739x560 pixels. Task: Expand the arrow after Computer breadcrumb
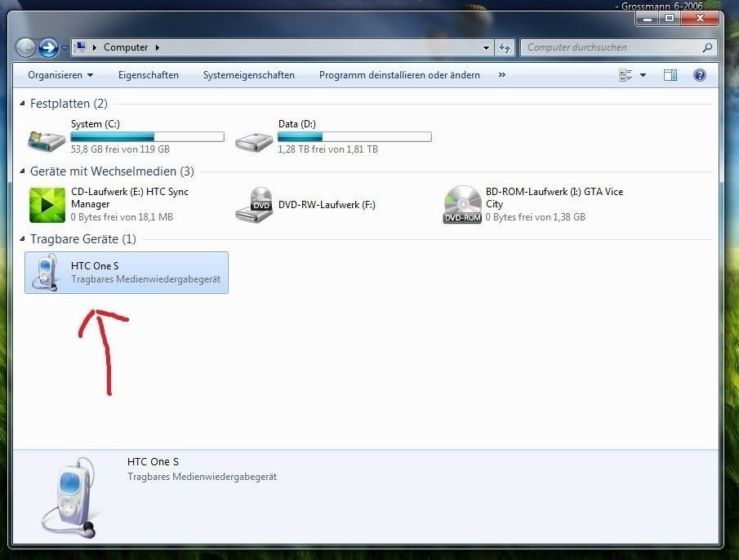(x=158, y=47)
